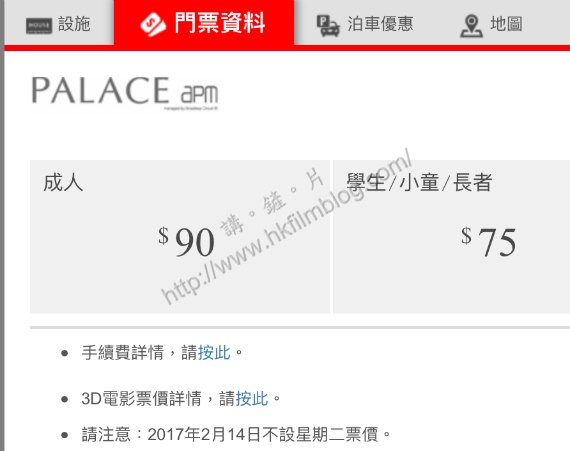Open the 地圖 map tab

point(491,24)
